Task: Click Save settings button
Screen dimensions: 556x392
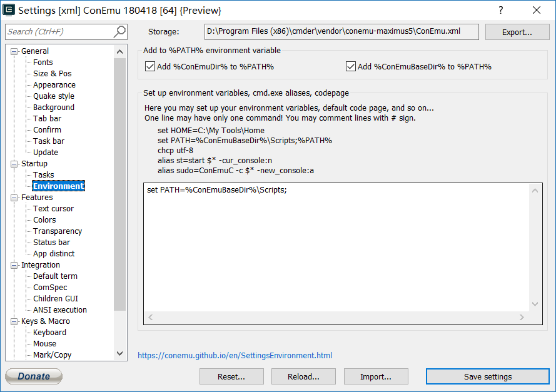Action: click(488, 377)
